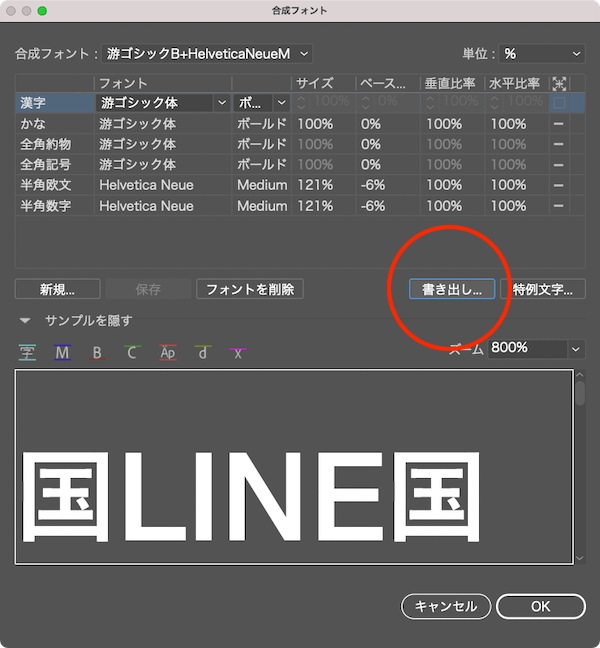Open the 単位 unit dropdown

(x=542, y=54)
